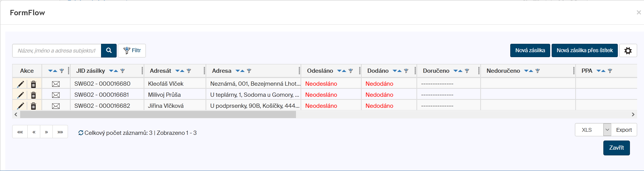Screen dimensions: 644x171
Task: Click envelope icon for Jiřina Vlčková row
Action: point(56,106)
